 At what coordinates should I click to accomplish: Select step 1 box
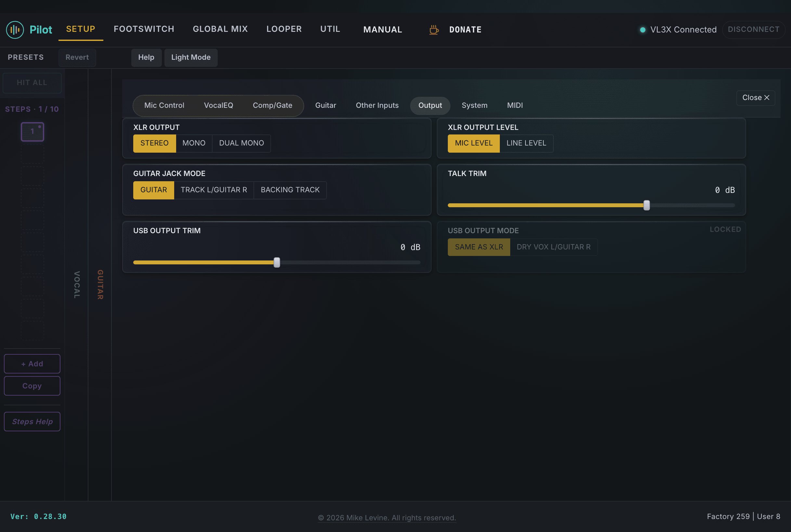coord(32,131)
